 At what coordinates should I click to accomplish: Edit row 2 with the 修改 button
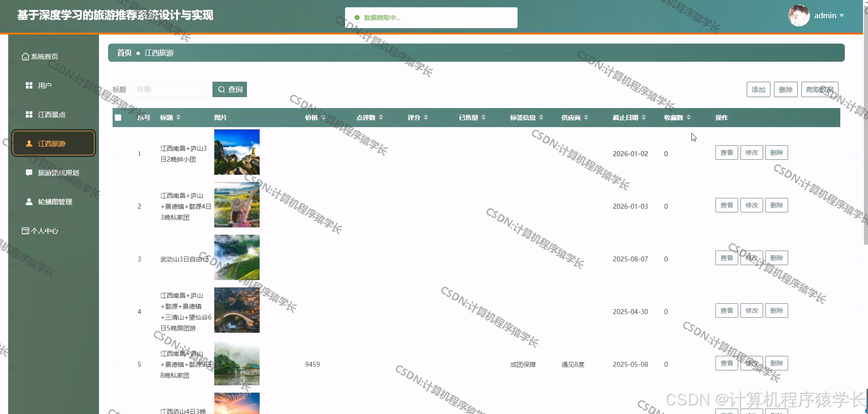pyautogui.click(x=751, y=205)
